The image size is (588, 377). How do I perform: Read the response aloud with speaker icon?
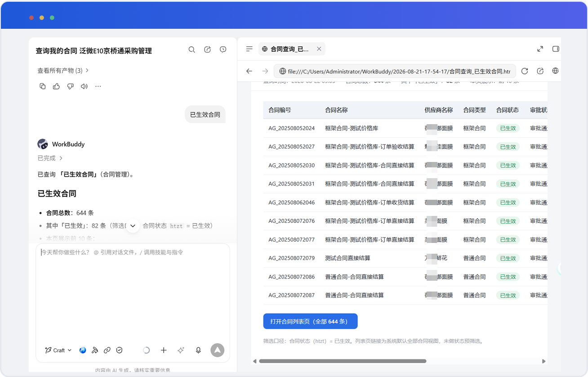point(84,86)
